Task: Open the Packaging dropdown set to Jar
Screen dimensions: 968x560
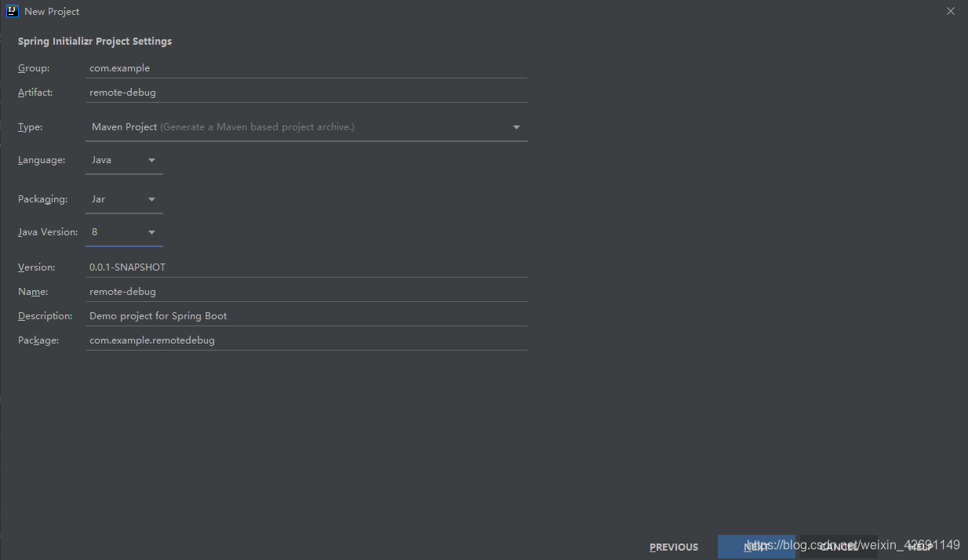Action: 124,199
